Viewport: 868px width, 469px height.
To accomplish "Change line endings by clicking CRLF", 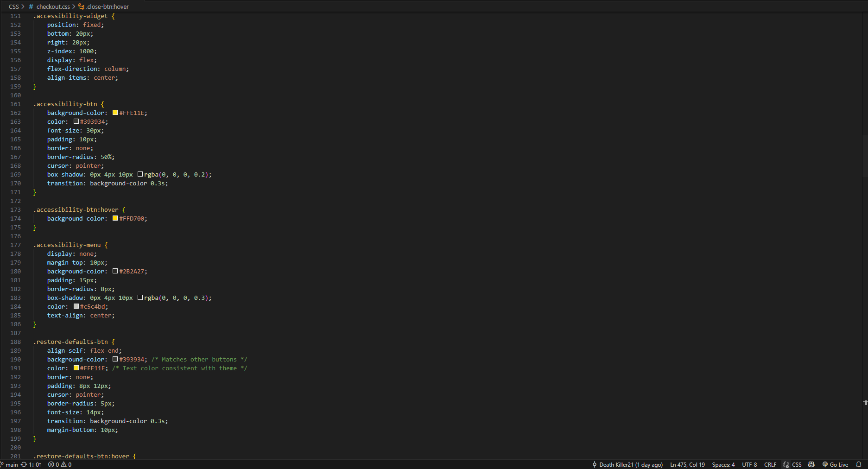I will (x=770, y=464).
